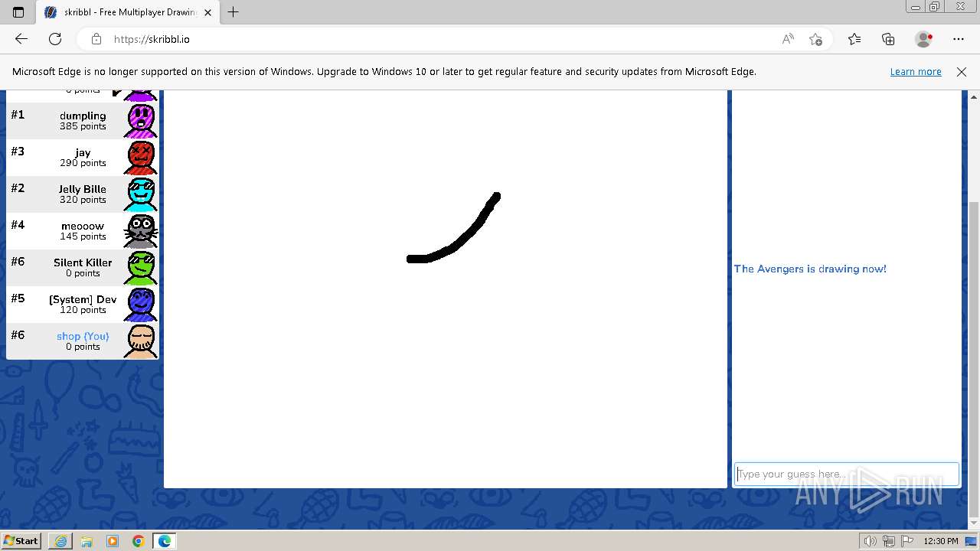Go back to previous page
The width and height of the screenshot is (980, 551).
[21, 39]
